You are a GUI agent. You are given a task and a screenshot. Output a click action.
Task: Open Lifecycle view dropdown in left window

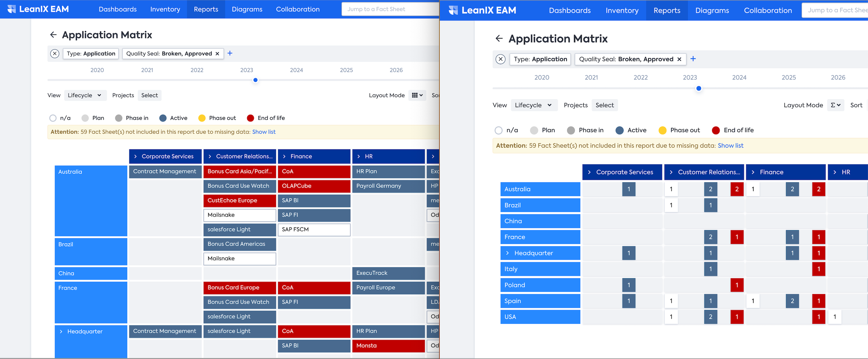pyautogui.click(x=85, y=95)
